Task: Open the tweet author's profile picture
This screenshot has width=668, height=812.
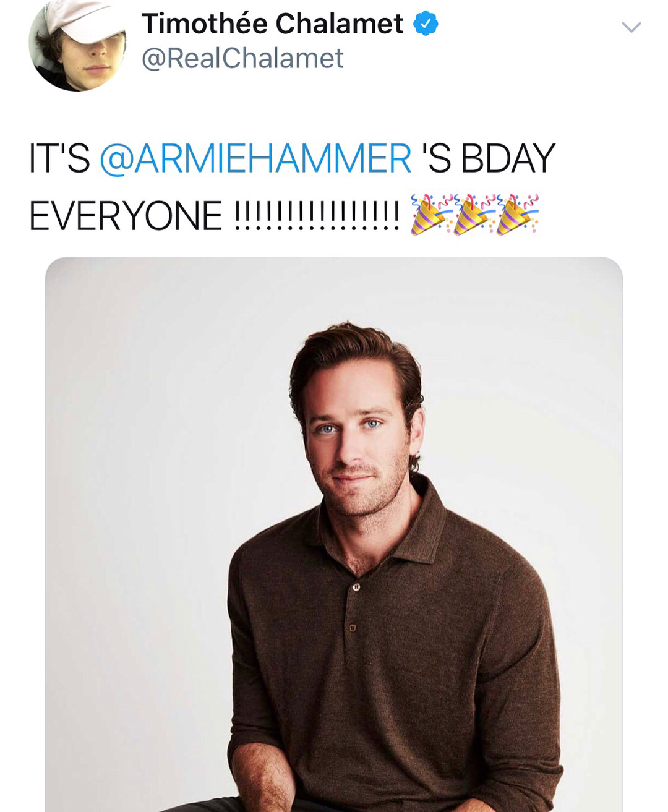Action: [x=75, y=46]
